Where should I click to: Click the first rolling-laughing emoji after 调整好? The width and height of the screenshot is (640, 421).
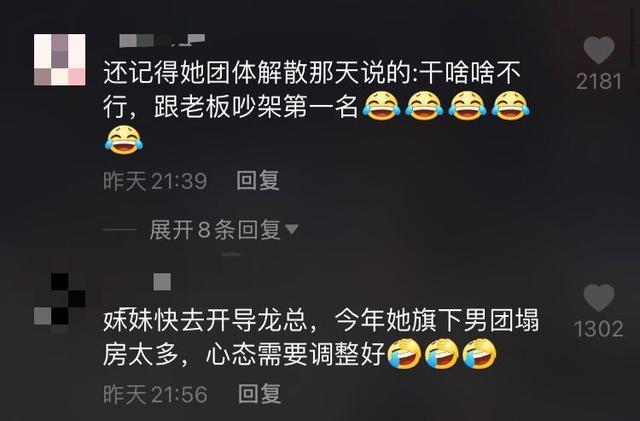point(404,354)
